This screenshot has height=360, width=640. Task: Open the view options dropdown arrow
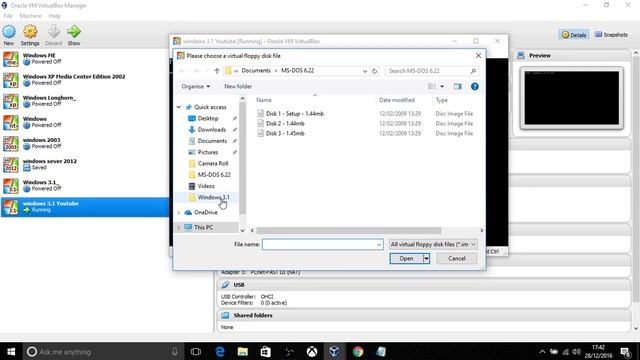(x=442, y=87)
